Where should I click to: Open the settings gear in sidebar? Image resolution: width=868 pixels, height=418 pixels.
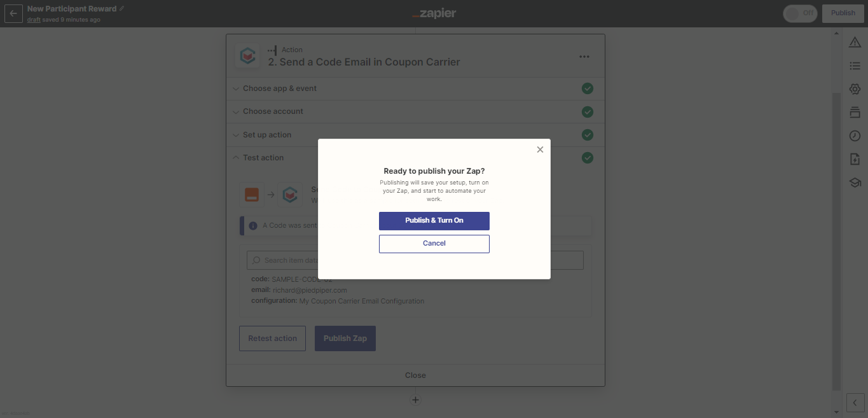tap(855, 89)
